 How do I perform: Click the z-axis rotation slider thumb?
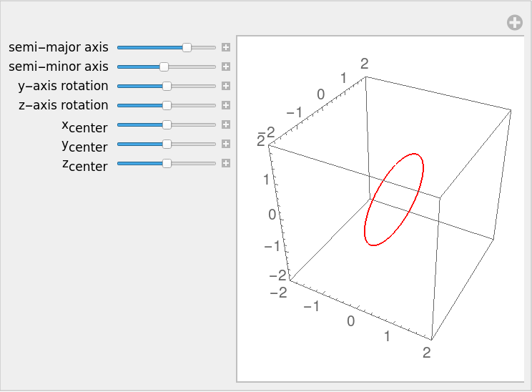coord(167,105)
